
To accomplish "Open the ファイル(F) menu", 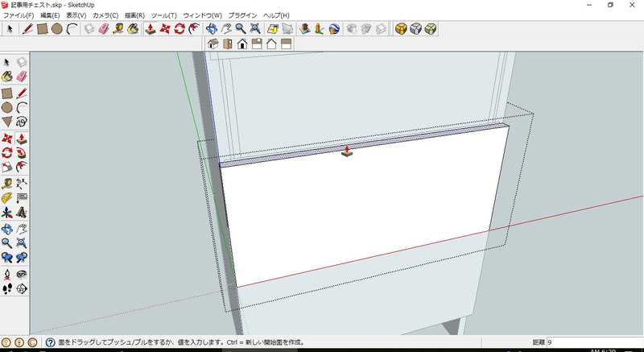I will pos(19,15).
